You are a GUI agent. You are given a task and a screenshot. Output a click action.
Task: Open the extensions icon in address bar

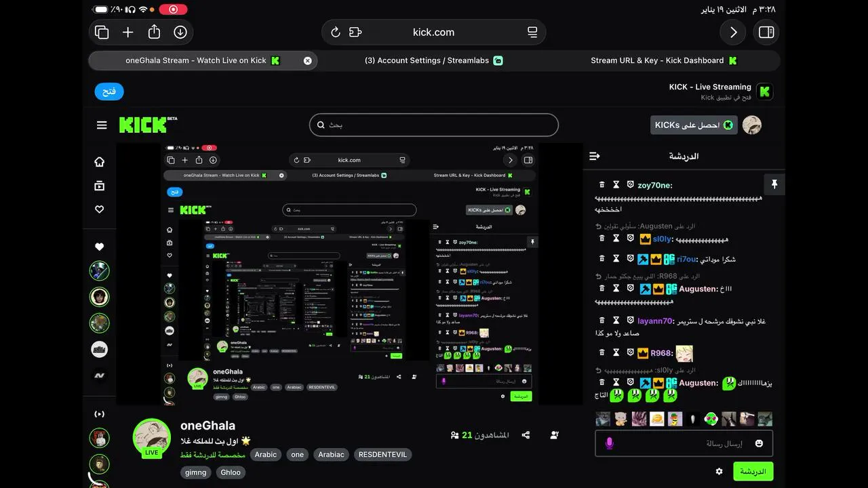355,32
